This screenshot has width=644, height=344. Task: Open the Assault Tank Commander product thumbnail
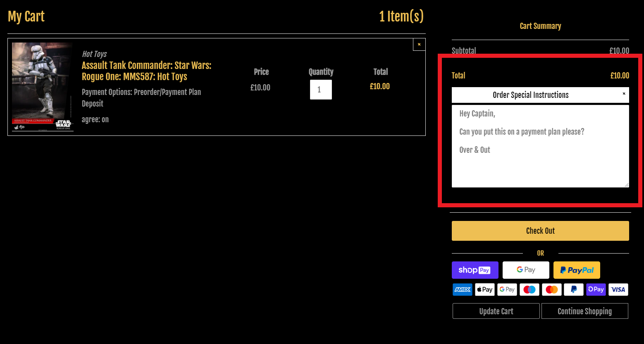coord(43,87)
